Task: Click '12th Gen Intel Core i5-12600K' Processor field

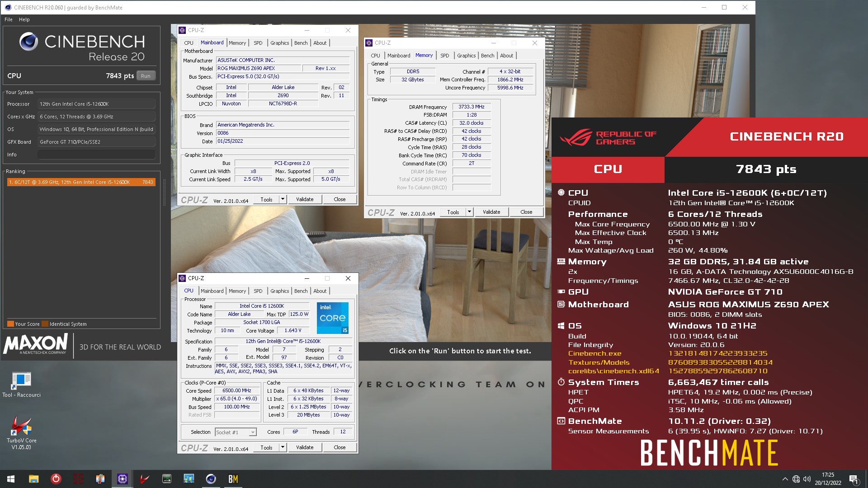Action: click(x=96, y=104)
